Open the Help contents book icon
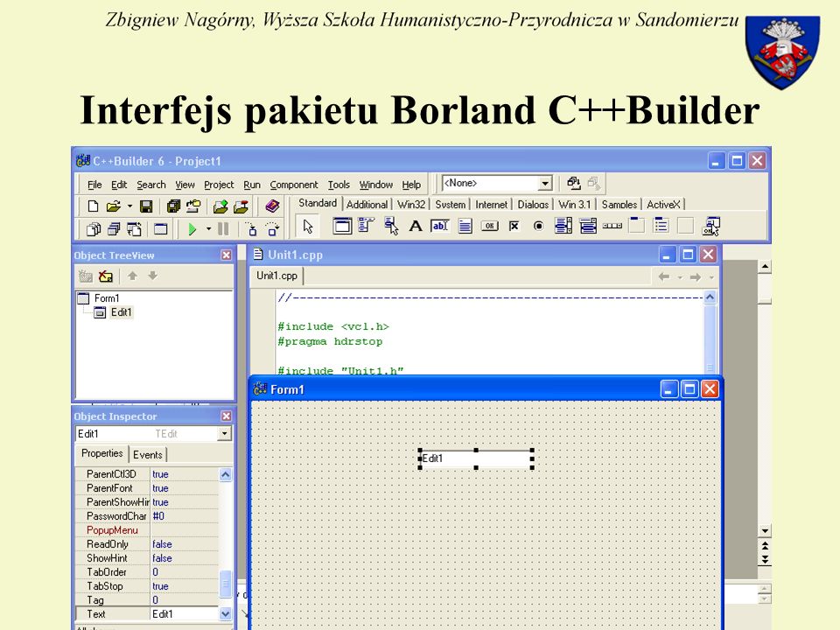The height and width of the screenshot is (630, 840). point(272,206)
